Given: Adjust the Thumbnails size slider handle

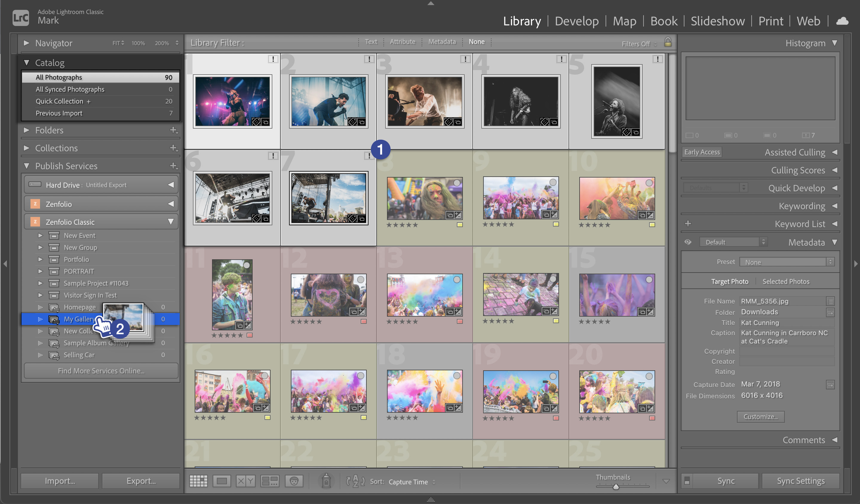Looking at the screenshot, I should click(616, 487).
